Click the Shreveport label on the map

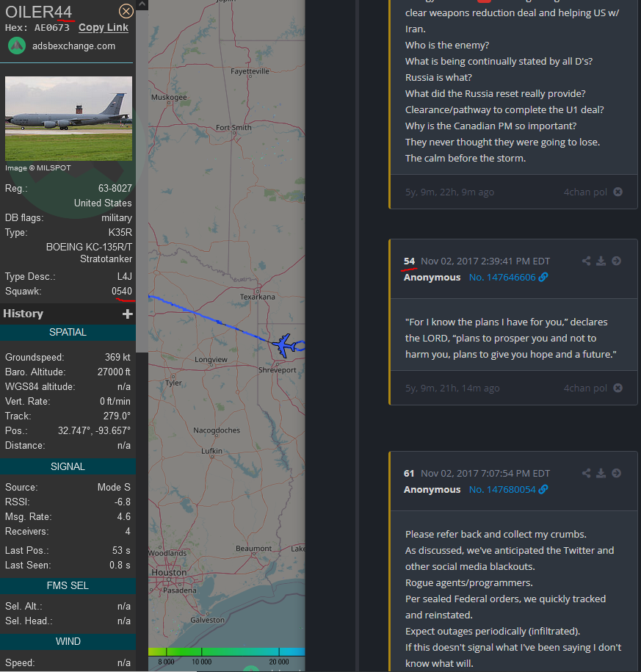[278, 370]
